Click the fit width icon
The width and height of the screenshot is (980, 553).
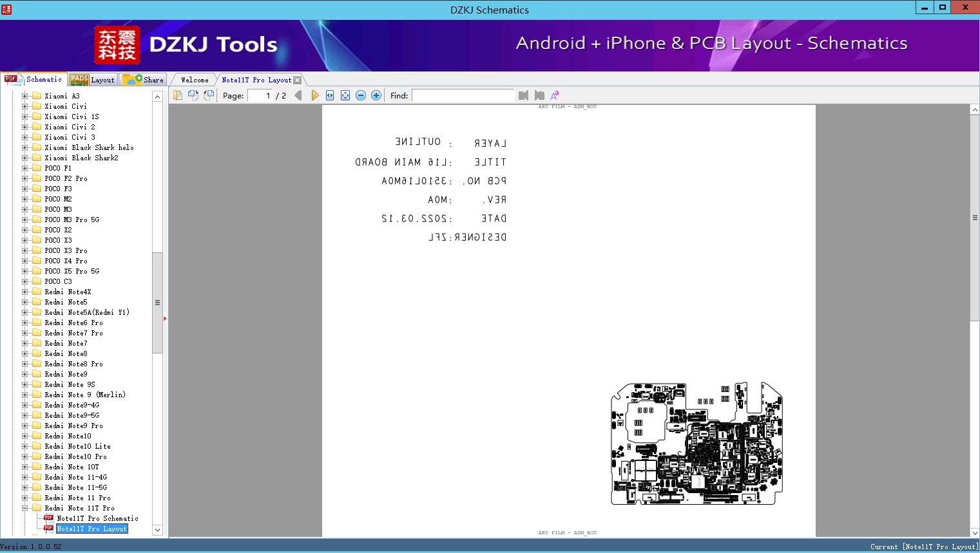pyautogui.click(x=330, y=95)
